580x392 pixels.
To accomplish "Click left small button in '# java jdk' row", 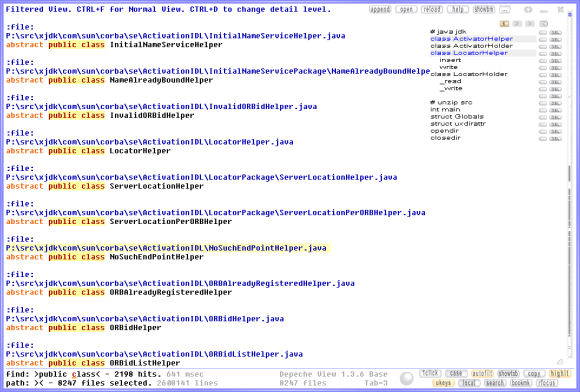I will [x=543, y=33].
